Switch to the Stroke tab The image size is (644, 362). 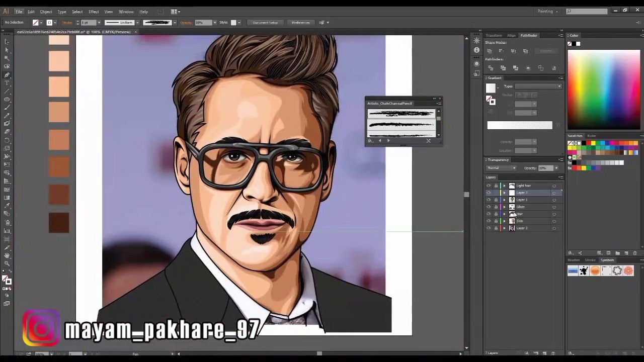[x=590, y=260]
